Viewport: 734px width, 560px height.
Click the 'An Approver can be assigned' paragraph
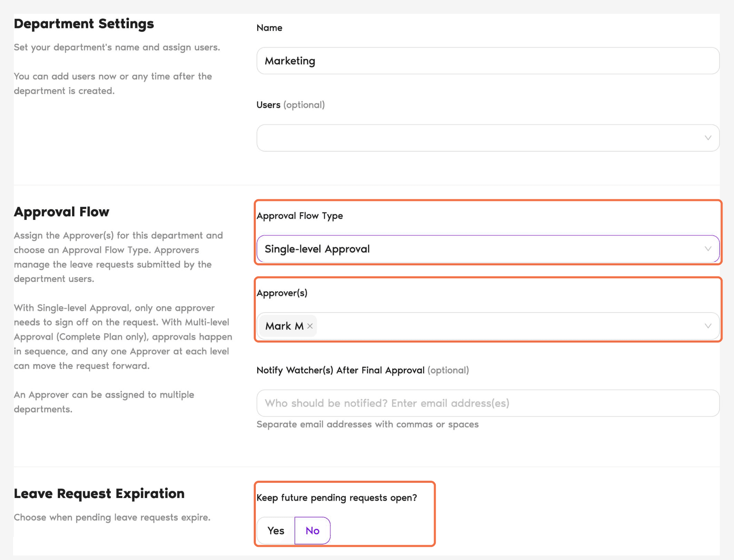click(104, 402)
